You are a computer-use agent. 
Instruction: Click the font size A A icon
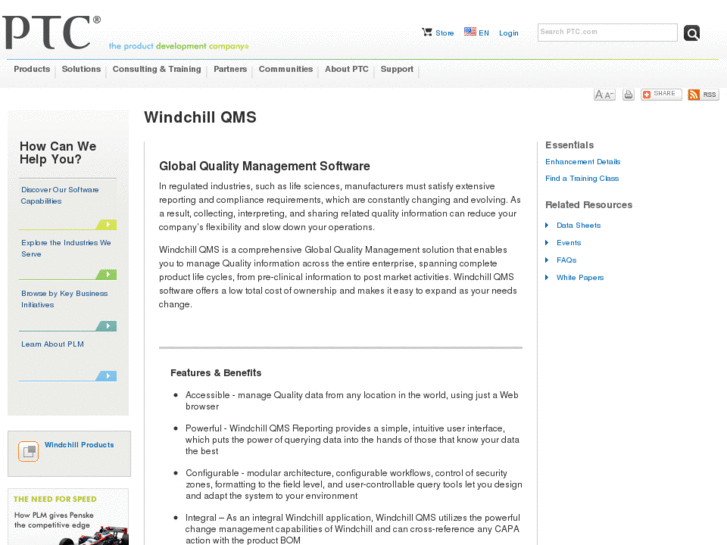604,95
